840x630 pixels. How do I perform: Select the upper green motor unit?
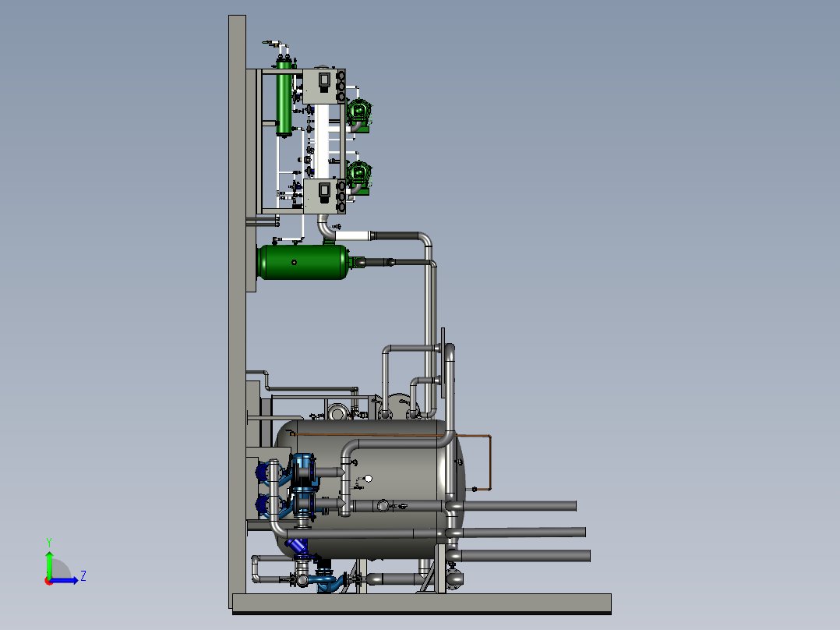(359, 114)
